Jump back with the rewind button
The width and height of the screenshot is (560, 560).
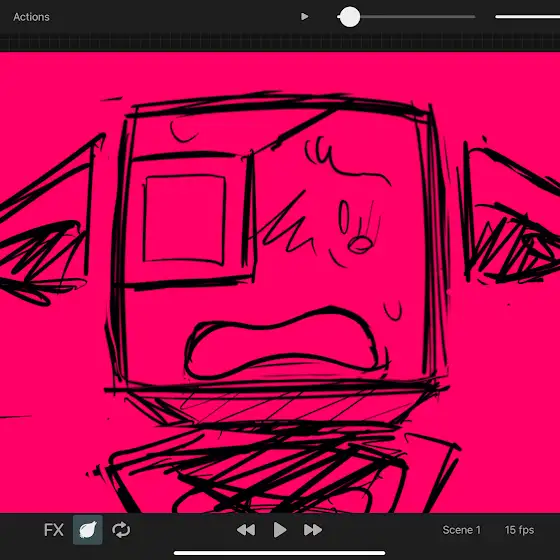[x=246, y=530]
